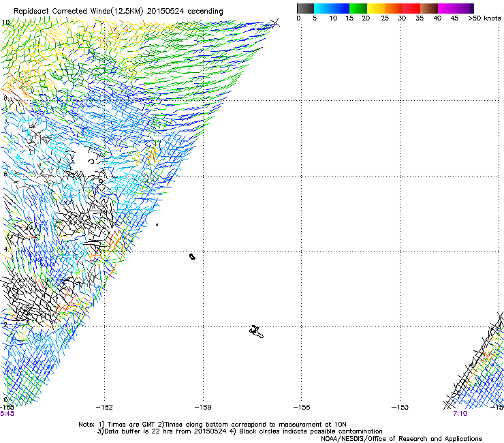Click the orange 25-30 knots color segment
504x443 pixels.
point(394,8)
